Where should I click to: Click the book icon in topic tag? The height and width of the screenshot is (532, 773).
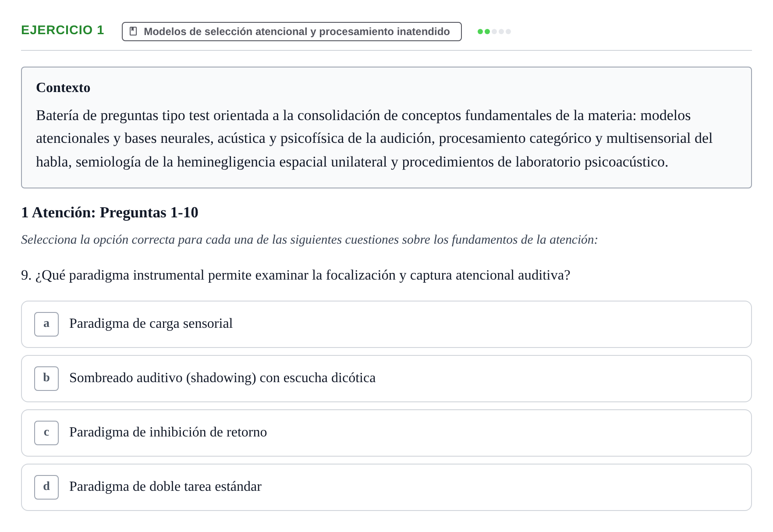tap(134, 32)
